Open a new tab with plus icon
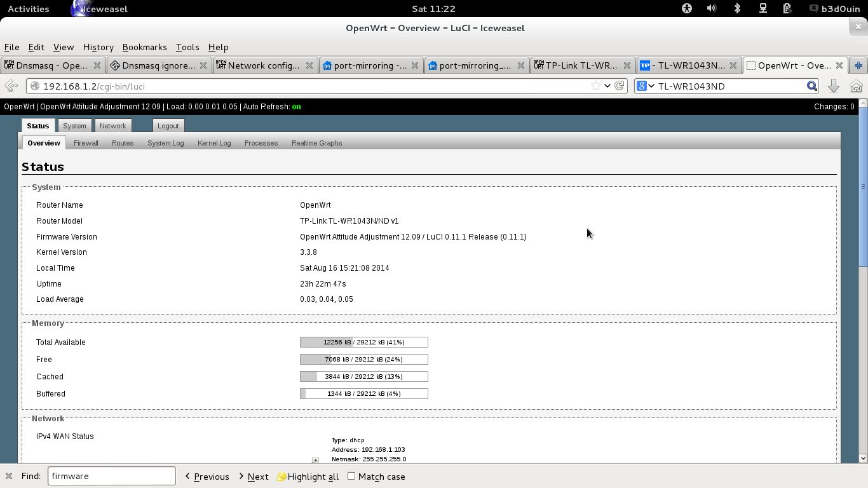The width and height of the screenshot is (868, 488). click(858, 65)
